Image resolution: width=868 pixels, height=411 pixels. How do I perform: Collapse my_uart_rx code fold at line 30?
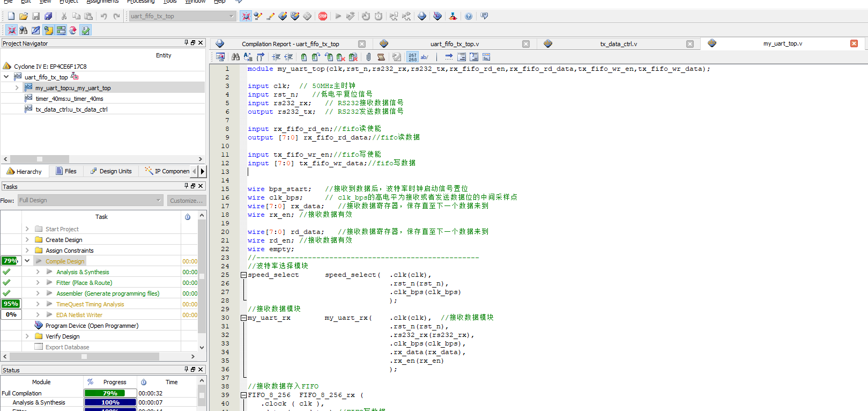tap(243, 318)
